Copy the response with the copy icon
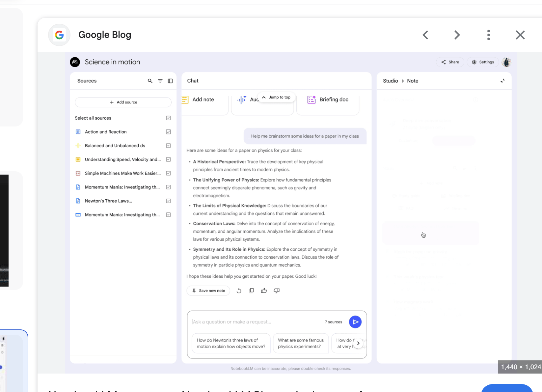This screenshot has width=542, height=392. [x=252, y=291]
